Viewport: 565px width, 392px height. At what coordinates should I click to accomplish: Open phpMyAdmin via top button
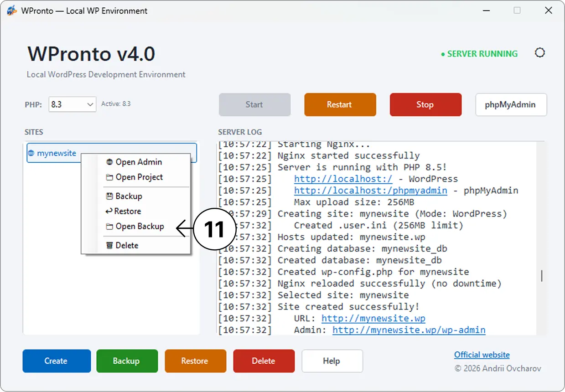[x=511, y=105]
